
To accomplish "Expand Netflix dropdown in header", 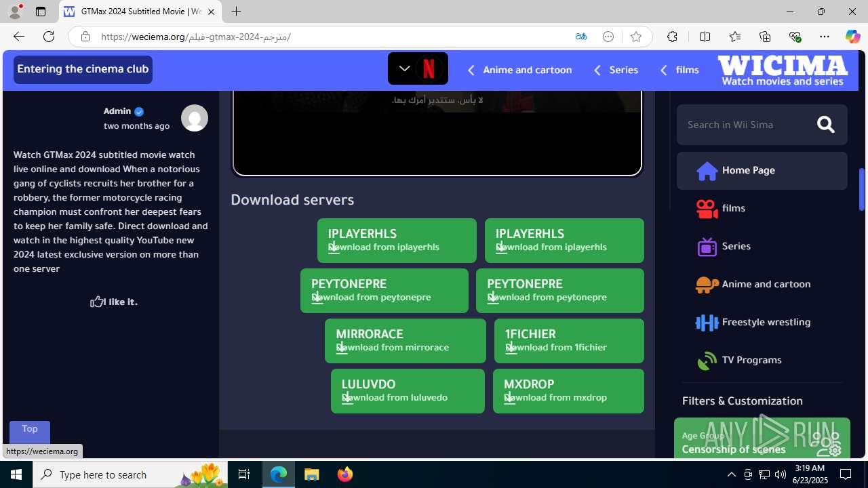I will pyautogui.click(x=418, y=68).
